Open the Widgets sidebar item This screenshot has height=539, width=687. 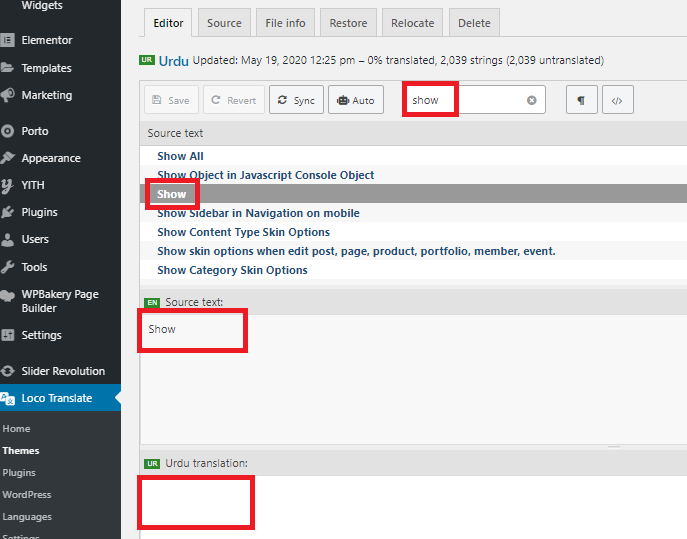(42, 5)
